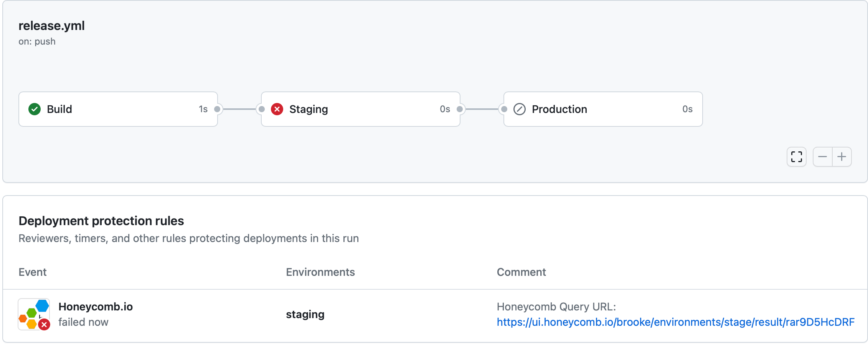
Task: Click the skipped icon on Production
Action: point(520,109)
